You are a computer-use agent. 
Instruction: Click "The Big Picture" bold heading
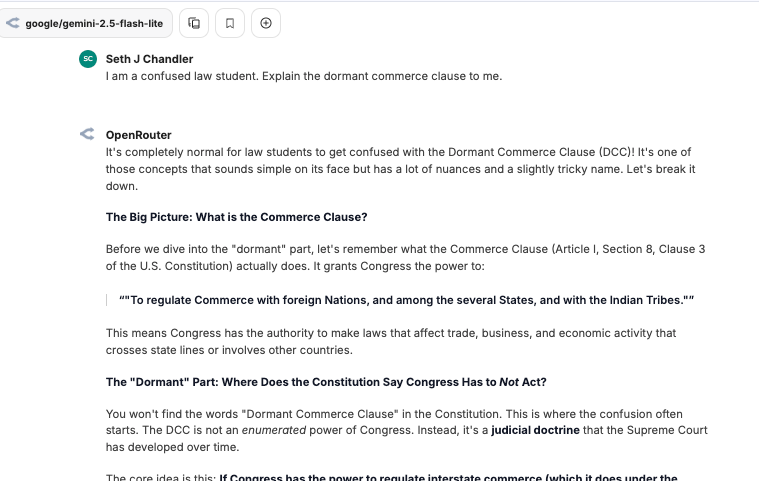tap(236, 217)
